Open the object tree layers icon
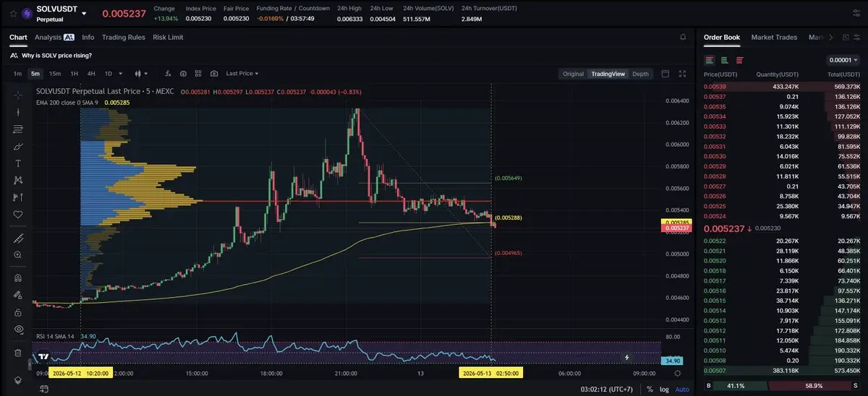The image size is (868, 396). coord(18,380)
